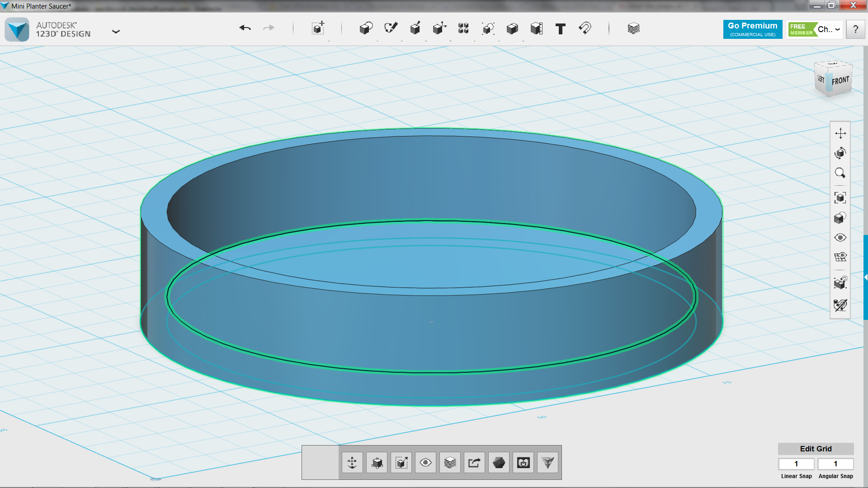The height and width of the screenshot is (488, 868).
Task: Click the Move tool in context toolbar
Action: [x=352, y=463]
